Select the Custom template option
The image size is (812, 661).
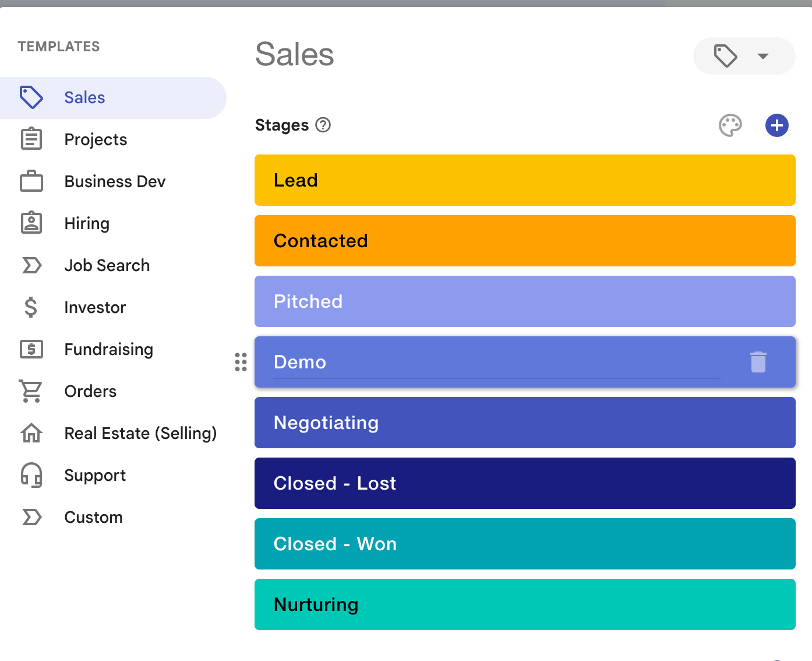93,517
